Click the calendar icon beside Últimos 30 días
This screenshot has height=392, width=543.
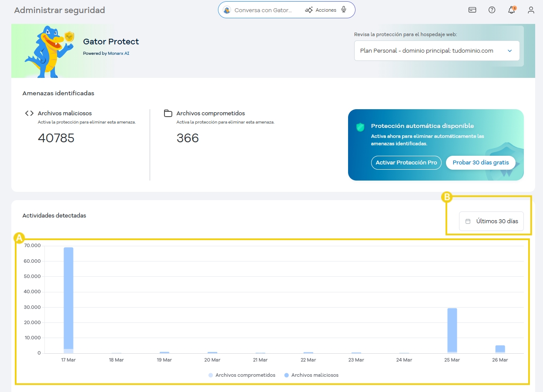click(x=468, y=221)
